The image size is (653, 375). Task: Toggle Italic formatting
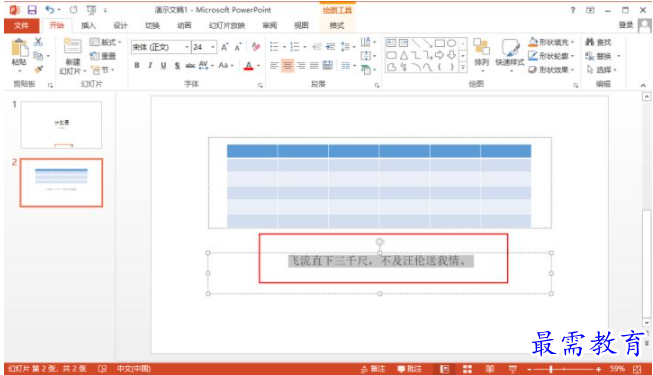150,65
